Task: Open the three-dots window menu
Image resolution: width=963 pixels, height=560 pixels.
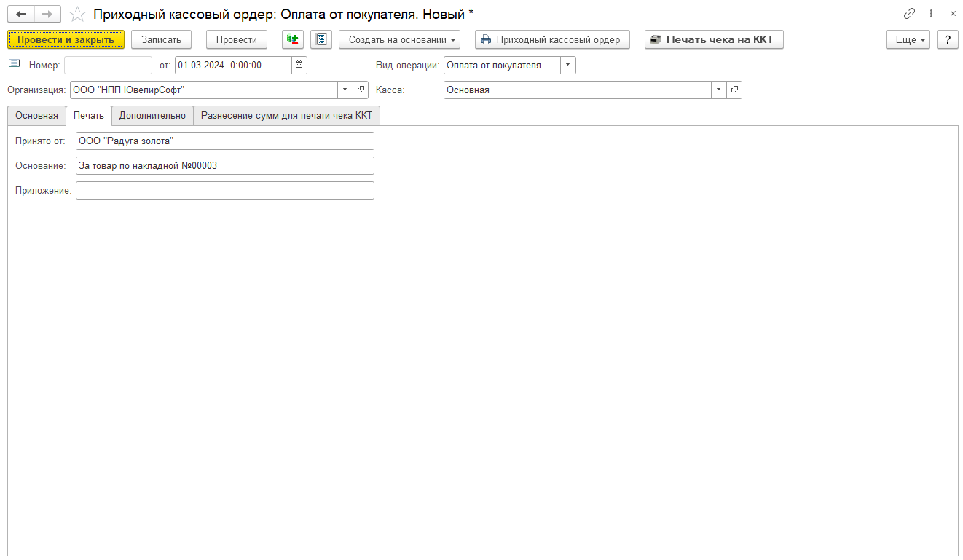Action: [931, 14]
